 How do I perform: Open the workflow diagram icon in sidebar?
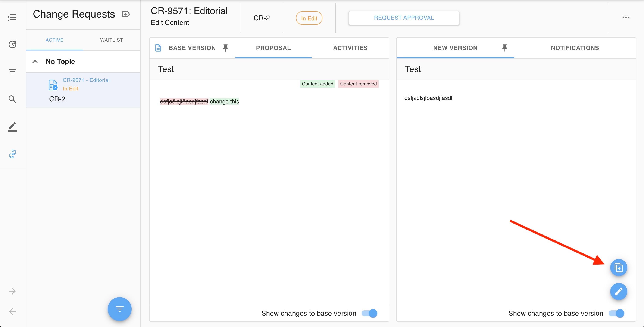coord(13,154)
